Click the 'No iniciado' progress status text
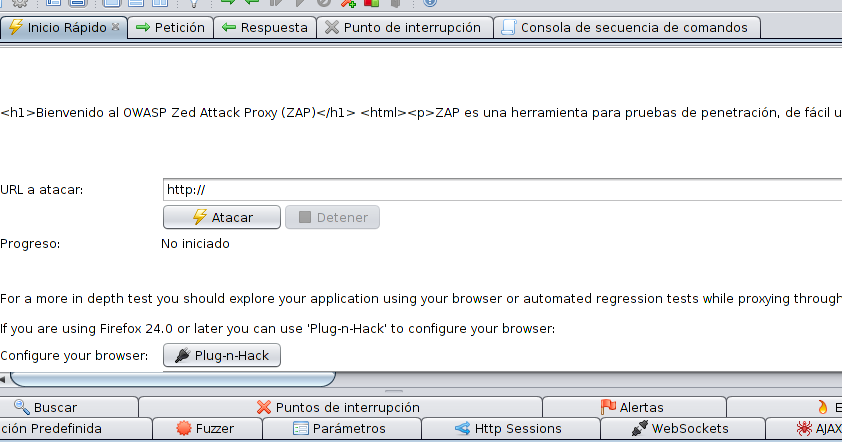Screen dimensions: 842x442 [195, 244]
